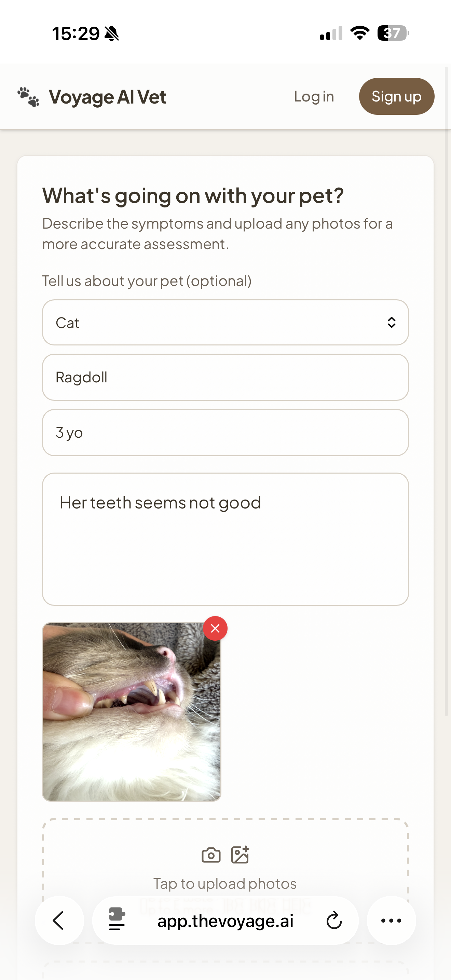The image size is (451, 980).
Task: Tap the app.thevoyage.ai address bar
Action: [225, 921]
